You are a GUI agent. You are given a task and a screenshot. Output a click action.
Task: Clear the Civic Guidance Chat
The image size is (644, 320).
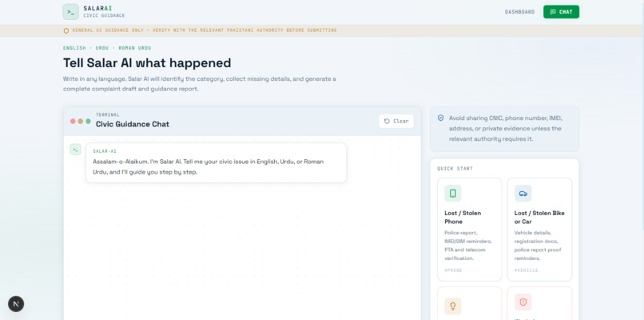coord(396,121)
